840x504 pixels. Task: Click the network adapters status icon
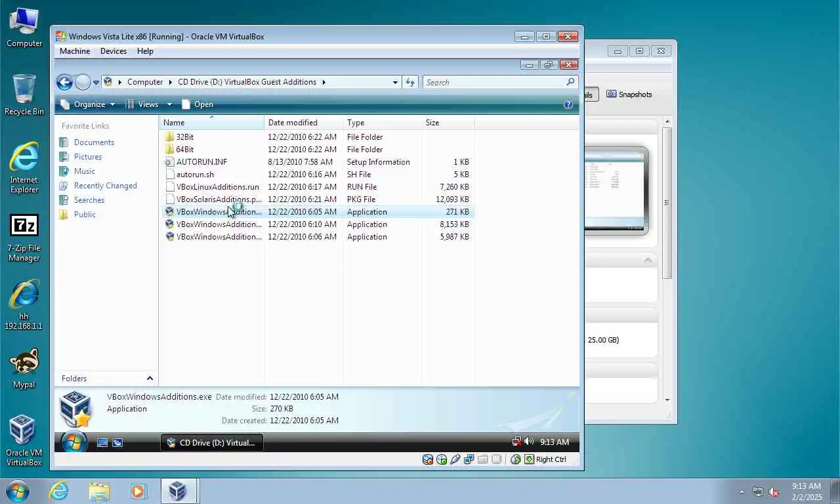(469, 459)
